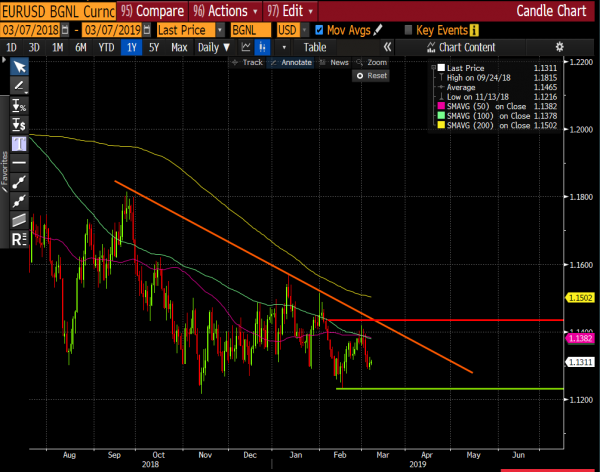The height and width of the screenshot is (472, 600).
Task: Open the USD currency dropdown
Action: (x=305, y=30)
